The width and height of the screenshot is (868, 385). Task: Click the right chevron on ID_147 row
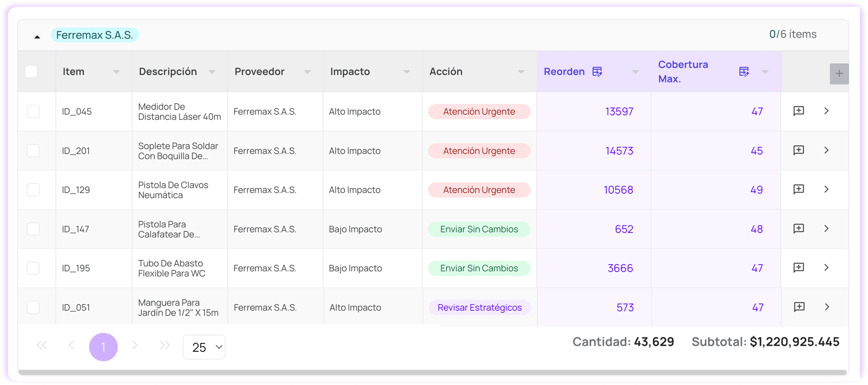coord(826,229)
